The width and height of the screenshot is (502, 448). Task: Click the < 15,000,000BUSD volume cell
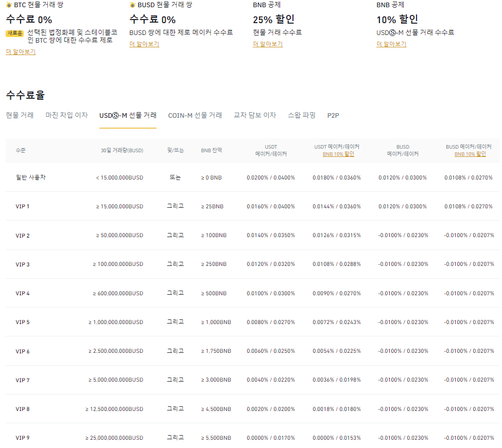[119, 178]
